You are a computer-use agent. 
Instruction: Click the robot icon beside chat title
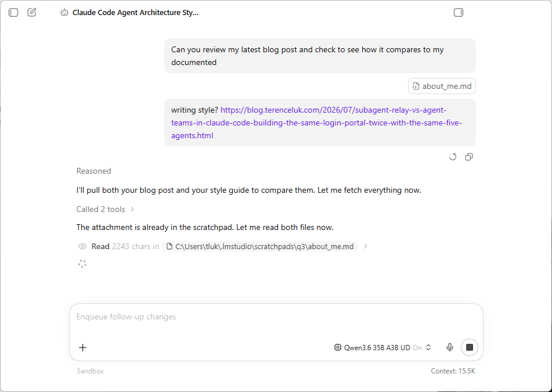[64, 13]
